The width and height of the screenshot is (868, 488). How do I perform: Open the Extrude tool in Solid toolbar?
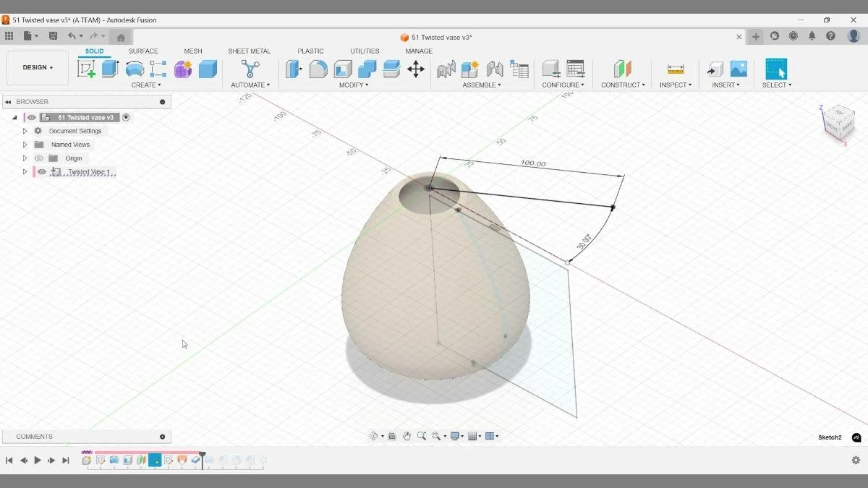(x=110, y=69)
